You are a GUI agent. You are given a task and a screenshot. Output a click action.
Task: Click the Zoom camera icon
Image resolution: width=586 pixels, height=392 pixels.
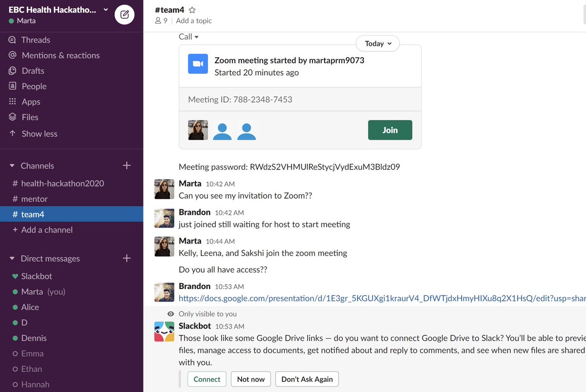(x=198, y=64)
